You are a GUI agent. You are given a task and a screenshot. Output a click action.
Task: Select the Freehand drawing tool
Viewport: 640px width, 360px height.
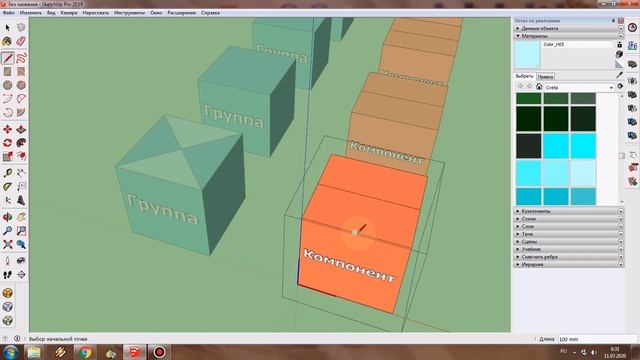(x=21, y=58)
